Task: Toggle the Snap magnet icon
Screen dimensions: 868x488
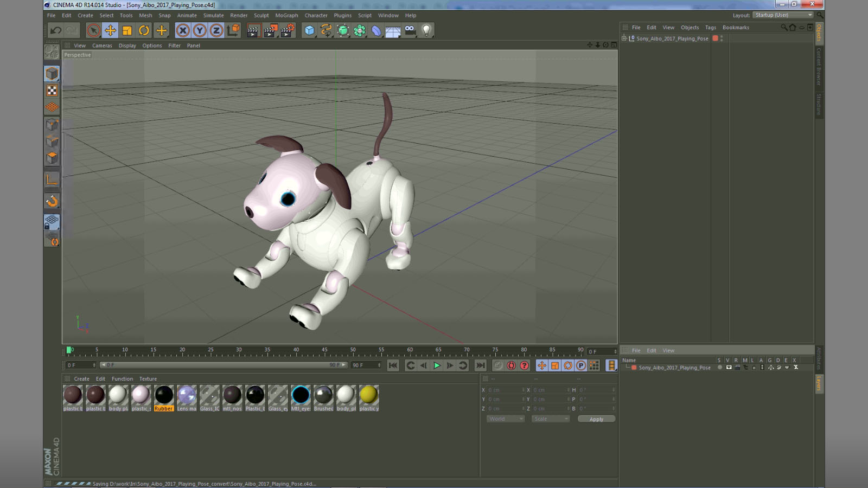Action: coord(52,201)
